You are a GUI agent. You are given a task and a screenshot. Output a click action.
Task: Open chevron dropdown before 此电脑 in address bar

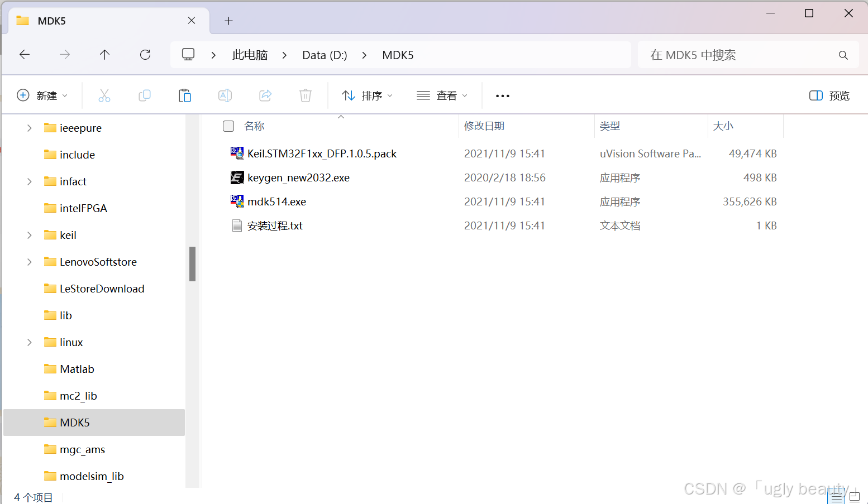(x=213, y=55)
